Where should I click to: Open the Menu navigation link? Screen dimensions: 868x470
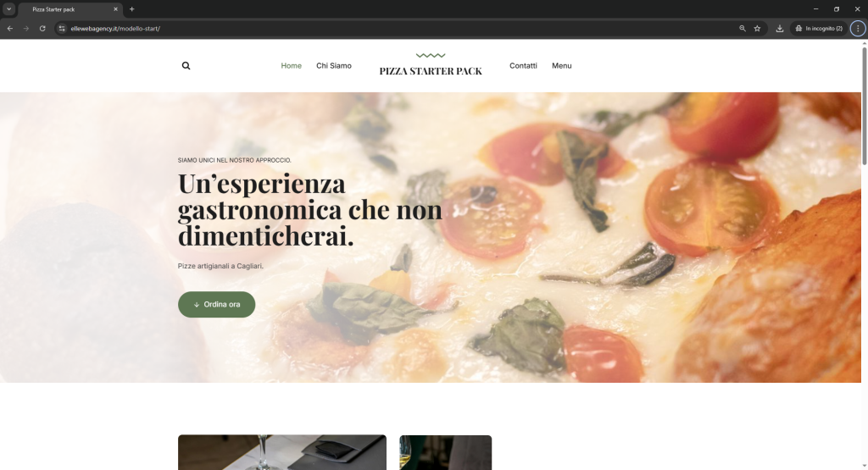click(x=561, y=66)
